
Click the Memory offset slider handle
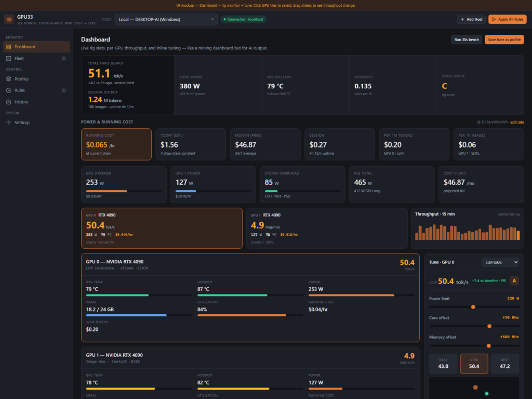[x=488, y=345]
